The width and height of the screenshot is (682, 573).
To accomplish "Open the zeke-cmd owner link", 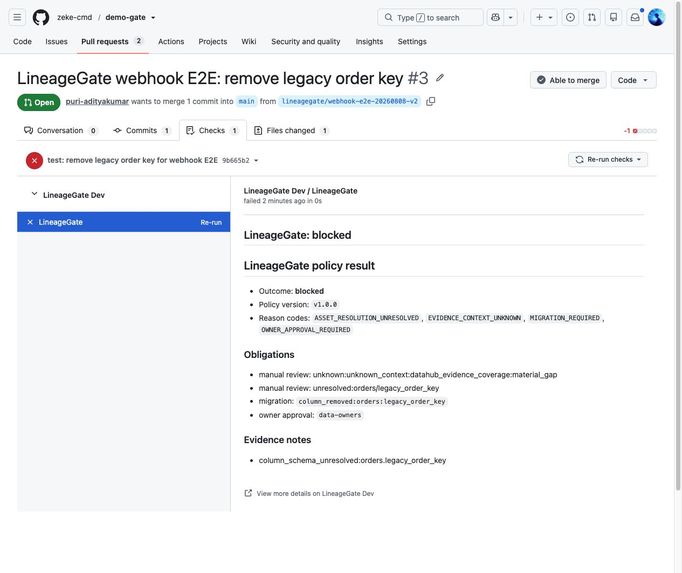I will (74, 17).
